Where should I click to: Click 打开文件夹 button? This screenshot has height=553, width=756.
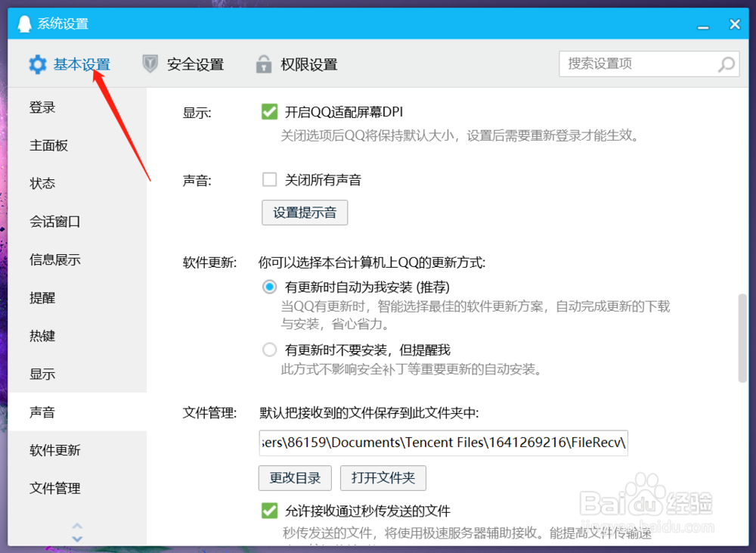(383, 477)
